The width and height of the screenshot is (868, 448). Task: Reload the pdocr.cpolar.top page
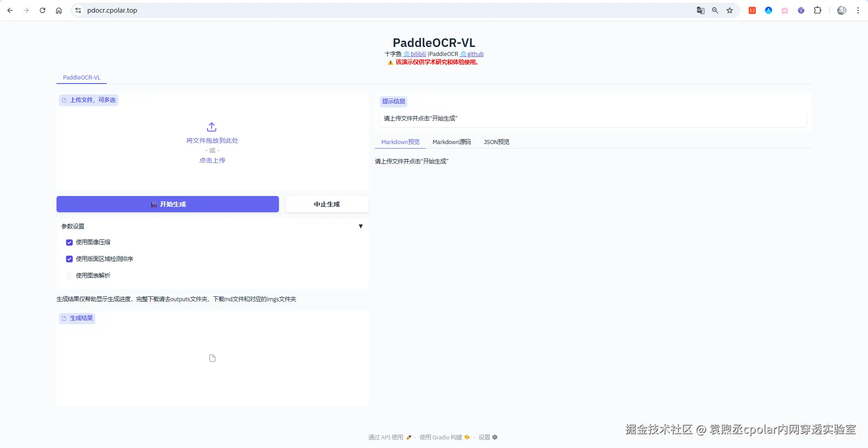click(x=42, y=10)
